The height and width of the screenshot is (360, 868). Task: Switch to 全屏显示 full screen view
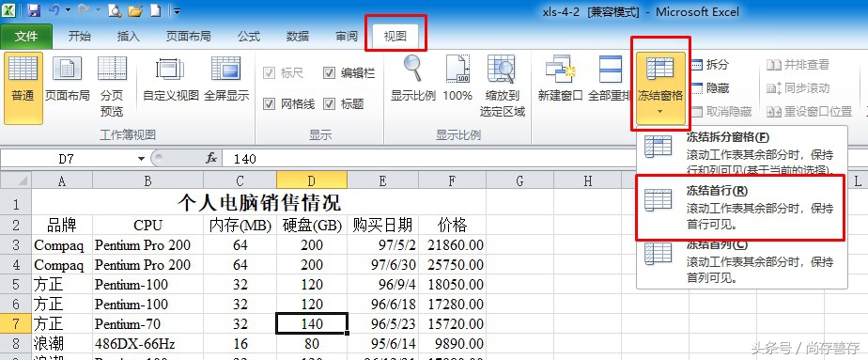[225, 79]
